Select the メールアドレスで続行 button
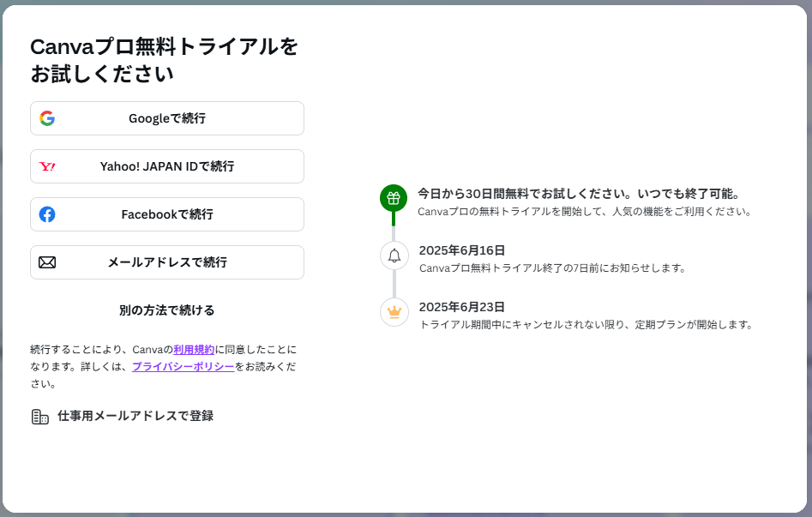Image resolution: width=812 pixels, height=517 pixels. [x=166, y=262]
